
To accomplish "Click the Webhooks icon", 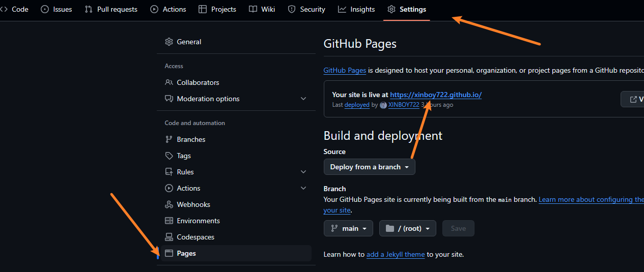I will click(x=169, y=204).
